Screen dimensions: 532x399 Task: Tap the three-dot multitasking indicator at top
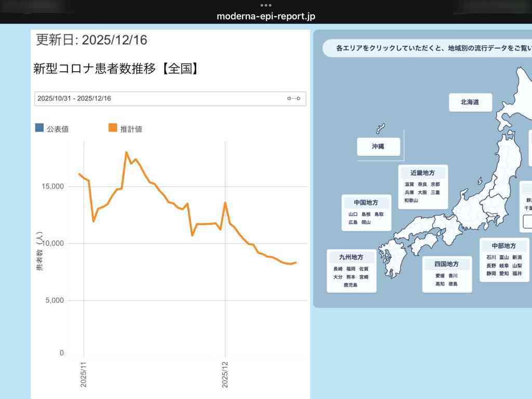tap(266, 5)
